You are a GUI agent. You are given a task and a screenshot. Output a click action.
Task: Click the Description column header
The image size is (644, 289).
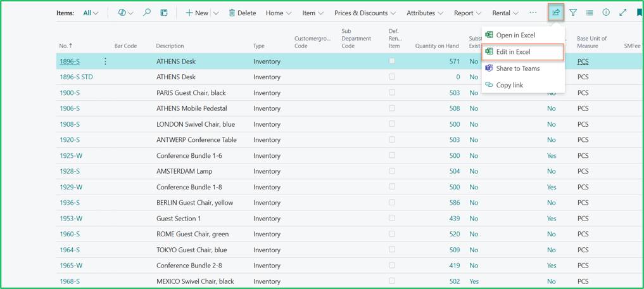pyautogui.click(x=170, y=46)
